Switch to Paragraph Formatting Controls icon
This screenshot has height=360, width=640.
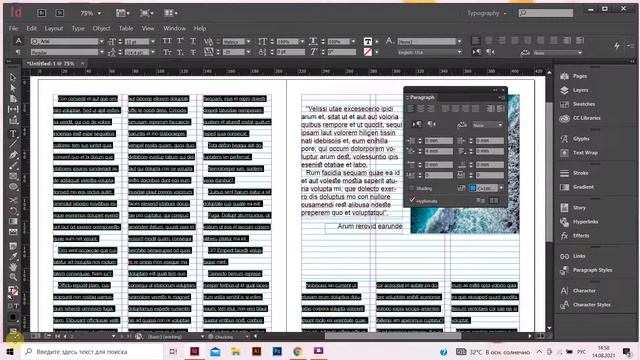point(18,52)
